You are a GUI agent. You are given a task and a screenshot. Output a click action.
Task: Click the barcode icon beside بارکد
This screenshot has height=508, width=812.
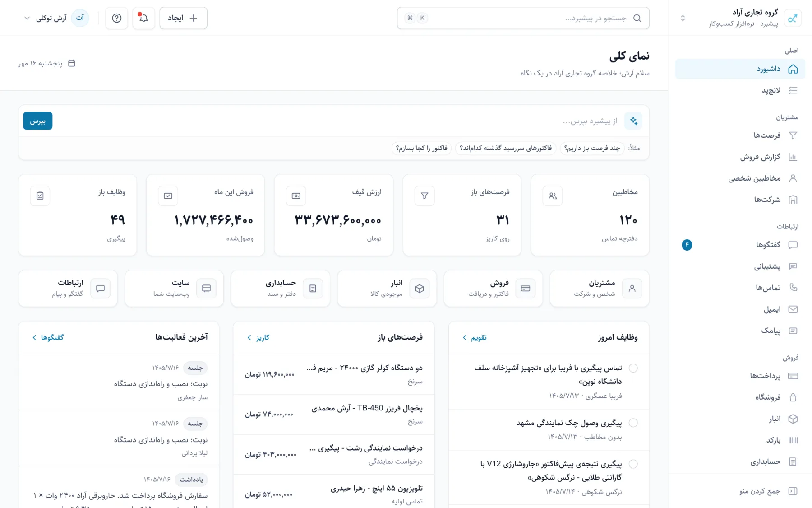point(793,440)
